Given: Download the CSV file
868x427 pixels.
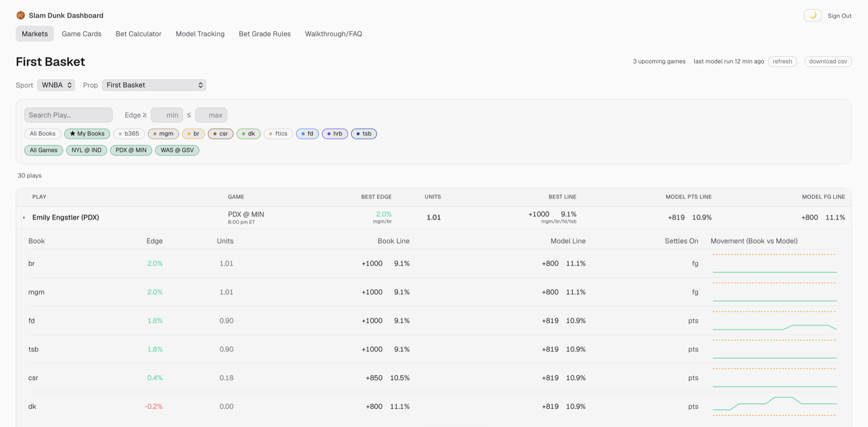Looking at the screenshot, I should click(x=828, y=61).
